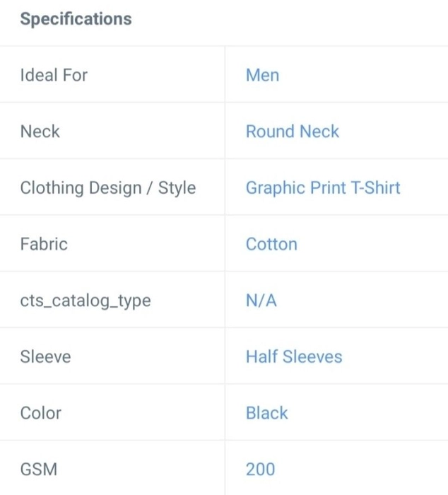Open the Half Sleeves link

coord(294,356)
